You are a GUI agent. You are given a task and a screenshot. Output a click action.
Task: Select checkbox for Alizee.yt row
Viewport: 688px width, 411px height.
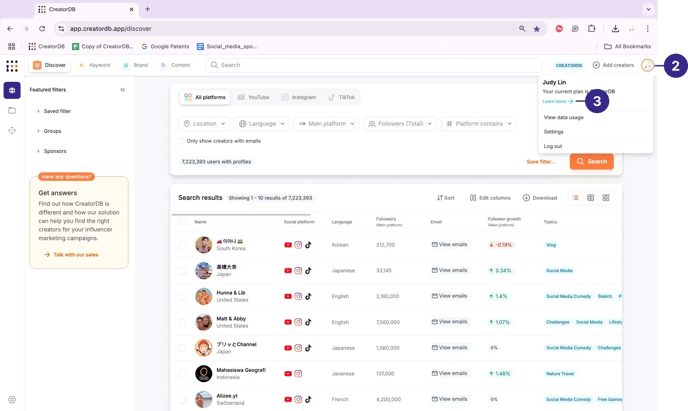pyautogui.click(x=182, y=399)
